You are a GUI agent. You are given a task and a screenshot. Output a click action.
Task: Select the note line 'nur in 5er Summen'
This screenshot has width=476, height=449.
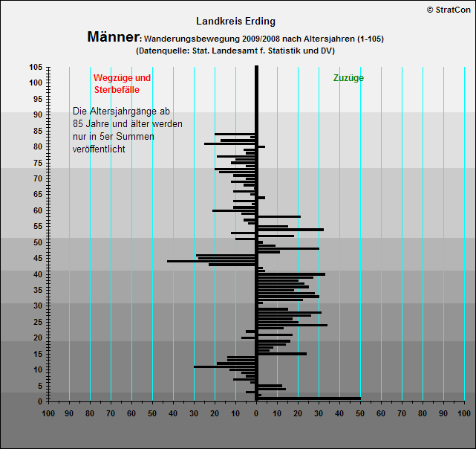(x=113, y=137)
